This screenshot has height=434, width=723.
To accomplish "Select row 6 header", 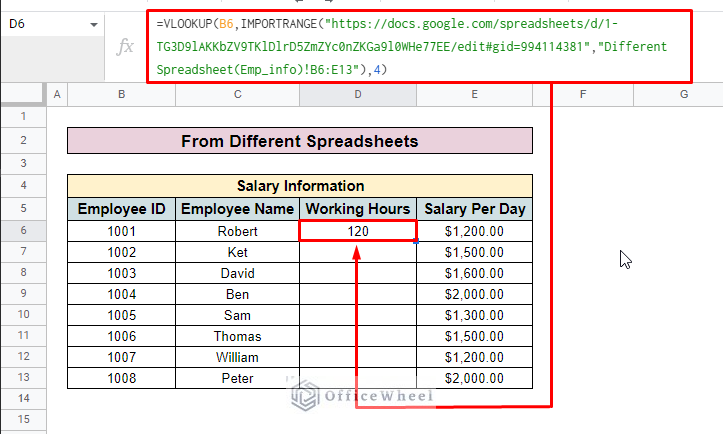I will click(x=24, y=231).
